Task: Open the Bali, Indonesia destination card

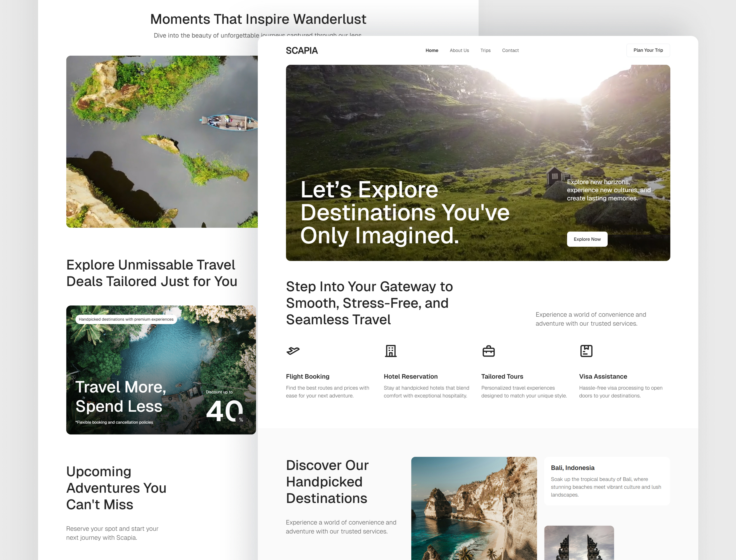Action: click(x=607, y=481)
